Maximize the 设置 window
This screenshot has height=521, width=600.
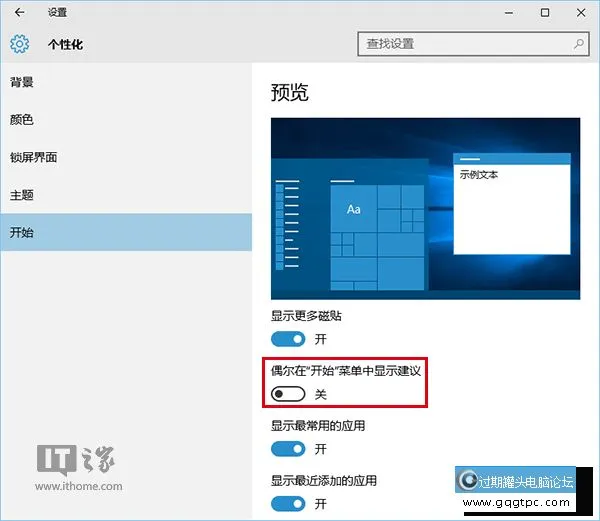[544, 13]
